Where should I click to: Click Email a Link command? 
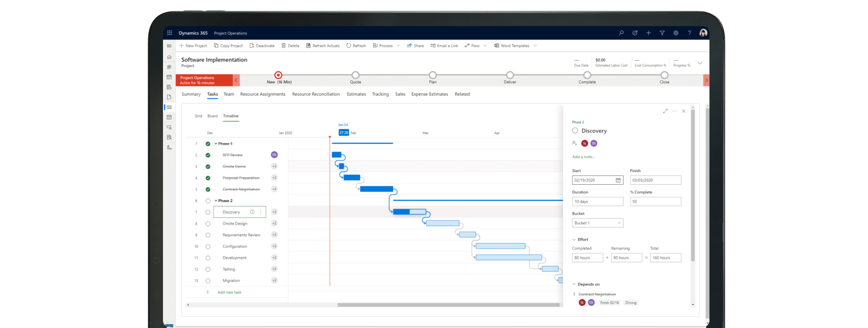(444, 46)
